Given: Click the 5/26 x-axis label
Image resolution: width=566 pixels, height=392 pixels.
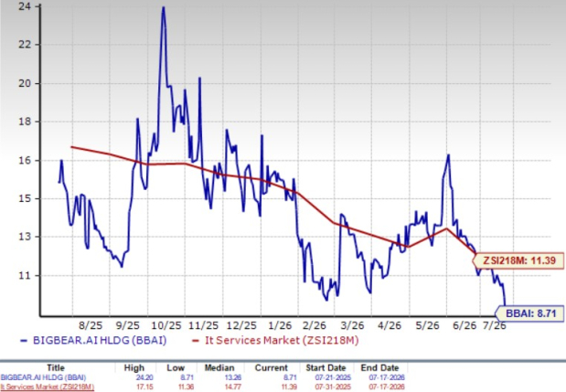Looking at the screenshot, I should click(427, 325).
